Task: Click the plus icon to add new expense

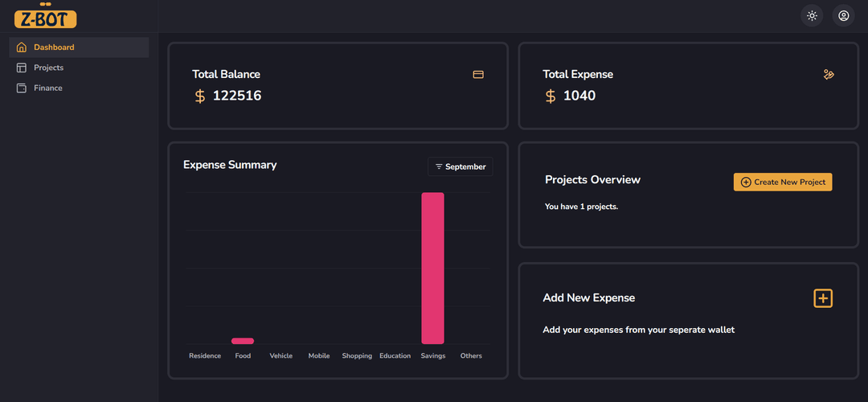Action: [823, 298]
